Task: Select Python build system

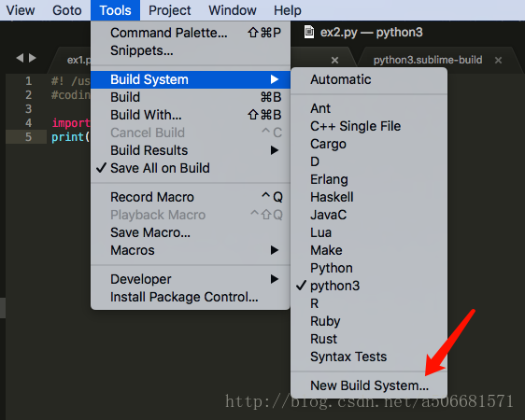Action: (x=369, y=268)
